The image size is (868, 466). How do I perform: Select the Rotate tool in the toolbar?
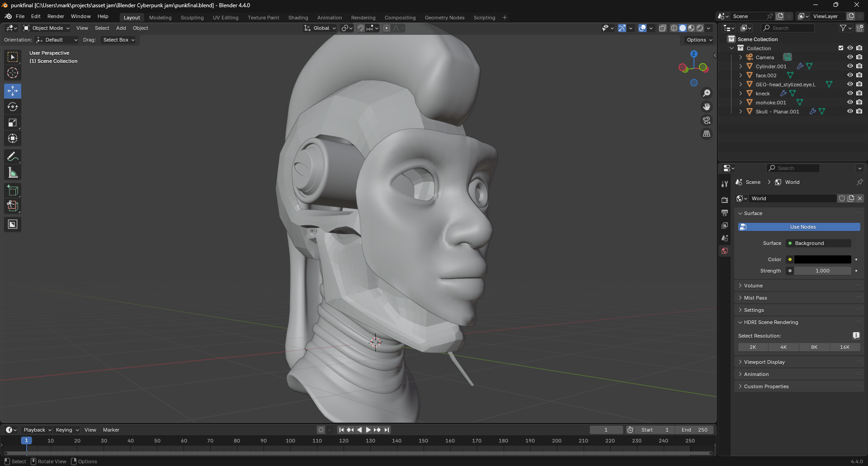coord(13,107)
